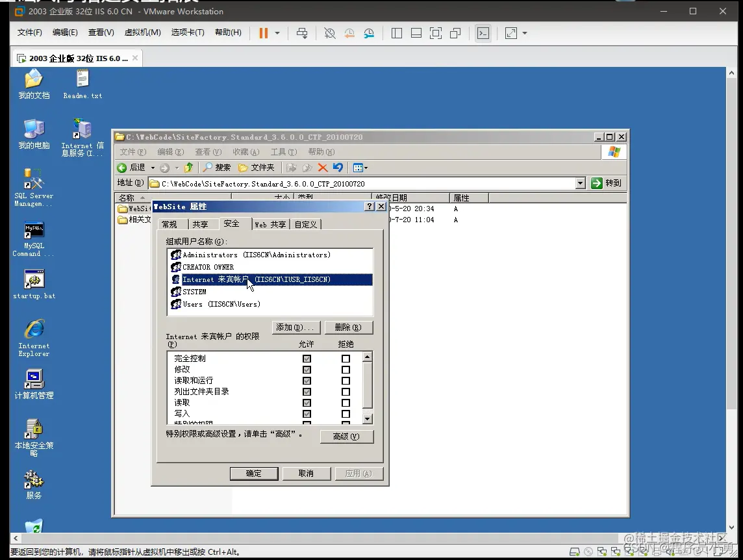The image size is (743, 560).
Task: Open the address bar dropdown arrow
Action: 581,183
